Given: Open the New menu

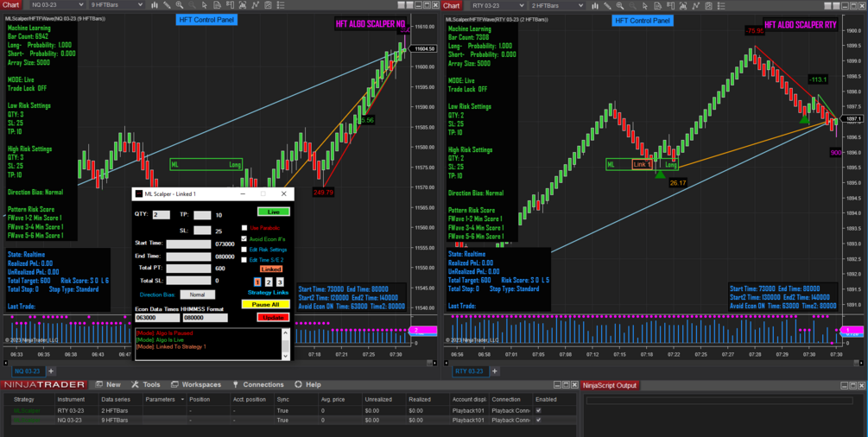Looking at the screenshot, I should point(108,384).
